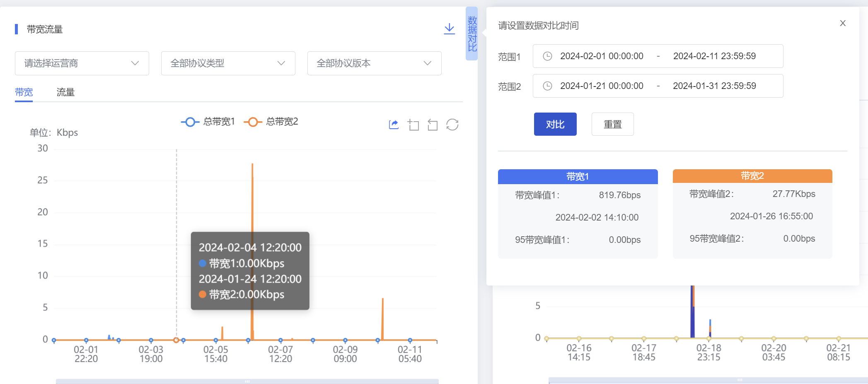Open the 全部协议版本 dropdown
Screen dimensions: 868x384
[374, 63]
